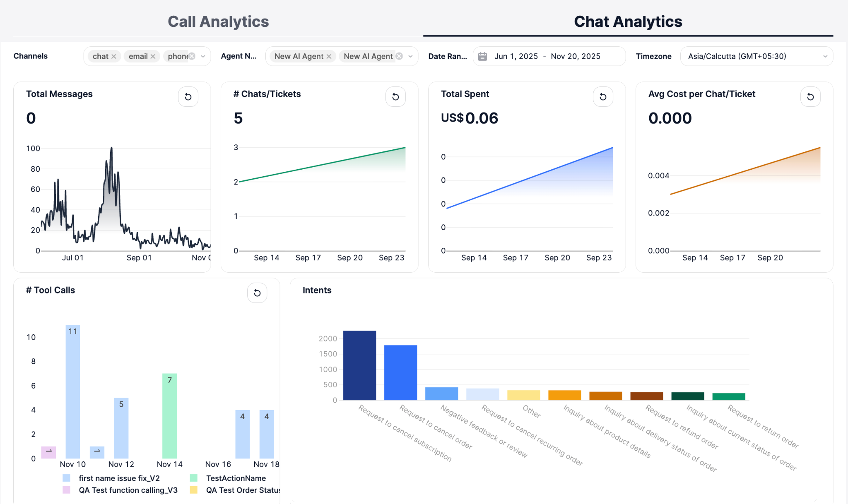Click the Request to cancel subscription bar
Viewport: 848px width, 504px height.
click(359, 365)
